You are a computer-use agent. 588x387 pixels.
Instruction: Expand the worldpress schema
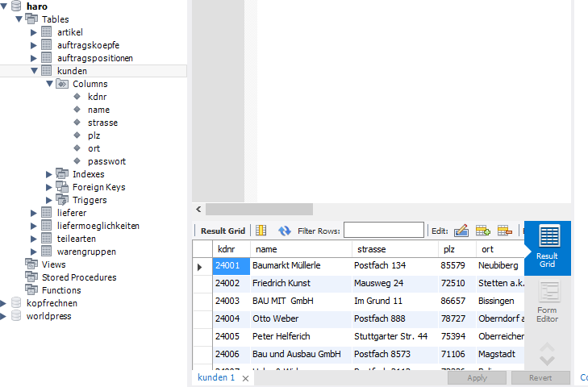point(3,316)
